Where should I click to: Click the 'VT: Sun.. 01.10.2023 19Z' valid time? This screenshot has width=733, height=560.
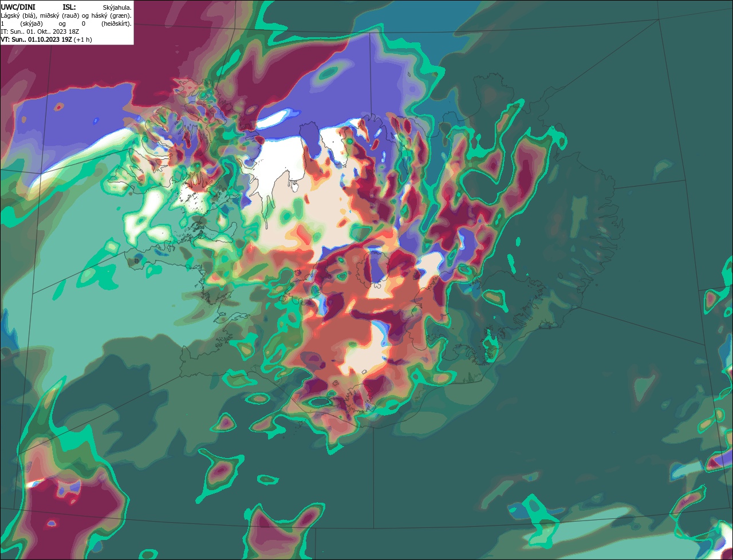coord(37,40)
